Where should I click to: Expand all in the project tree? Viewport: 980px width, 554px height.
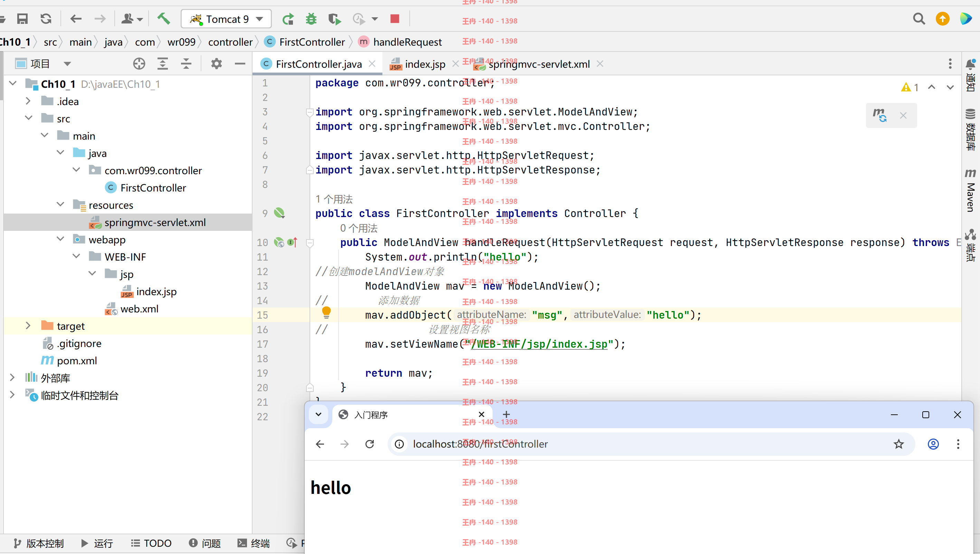[162, 64]
